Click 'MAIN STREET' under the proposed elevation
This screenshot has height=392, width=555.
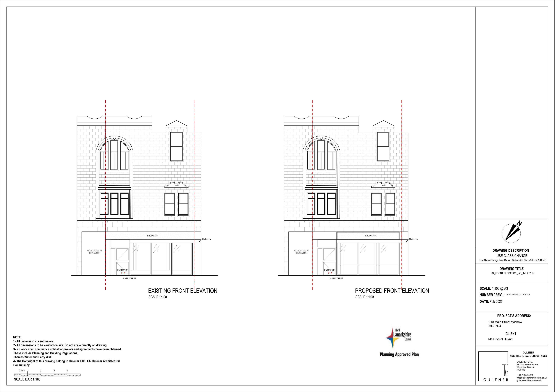(x=336, y=278)
